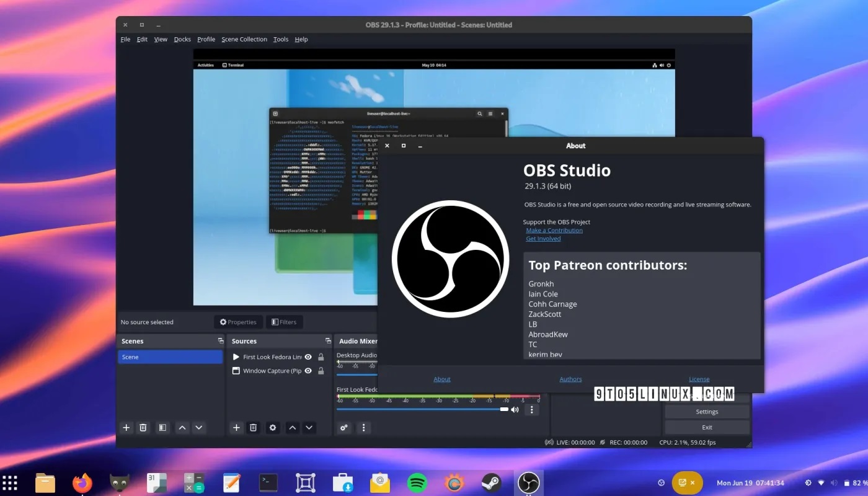868x496 pixels.
Task: Lock the Window Capture source
Action: click(321, 371)
